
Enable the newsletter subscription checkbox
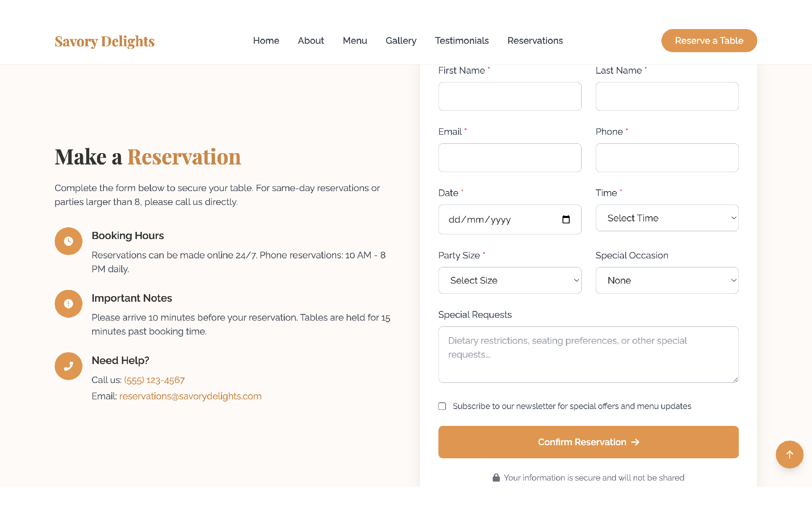click(x=442, y=406)
